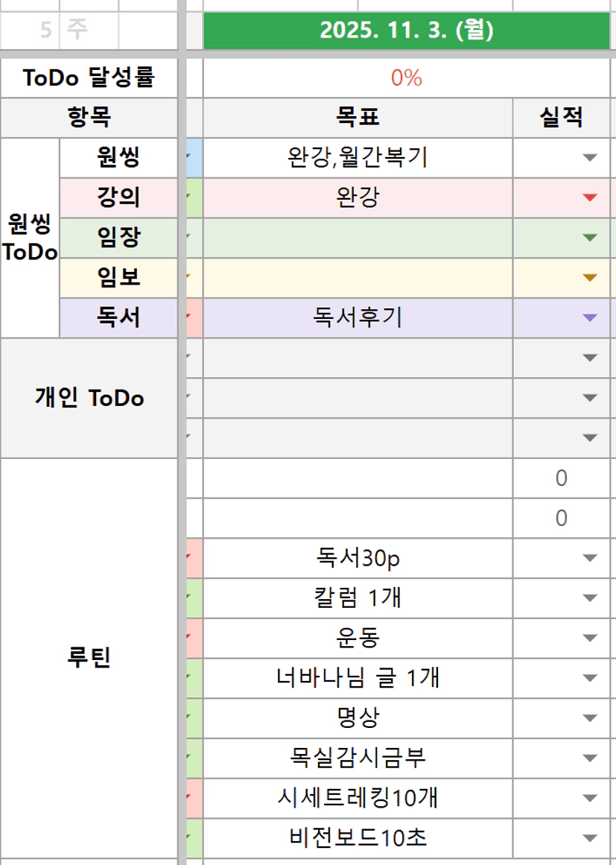Open the orange dropdown in the 임보 row
616x865 pixels.
pos(590,279)
